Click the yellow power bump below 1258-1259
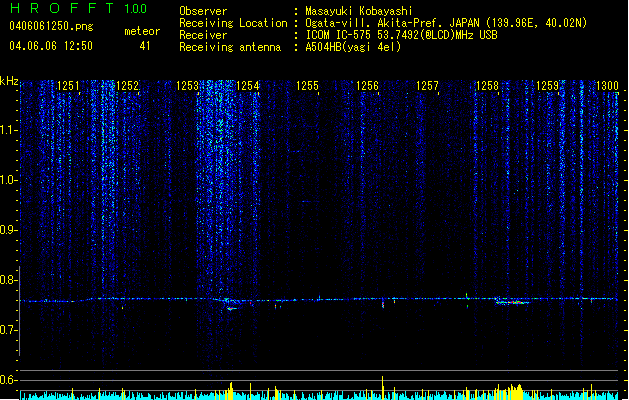The width and height of the screenshot is (629, 400). (x=512, y=392)
